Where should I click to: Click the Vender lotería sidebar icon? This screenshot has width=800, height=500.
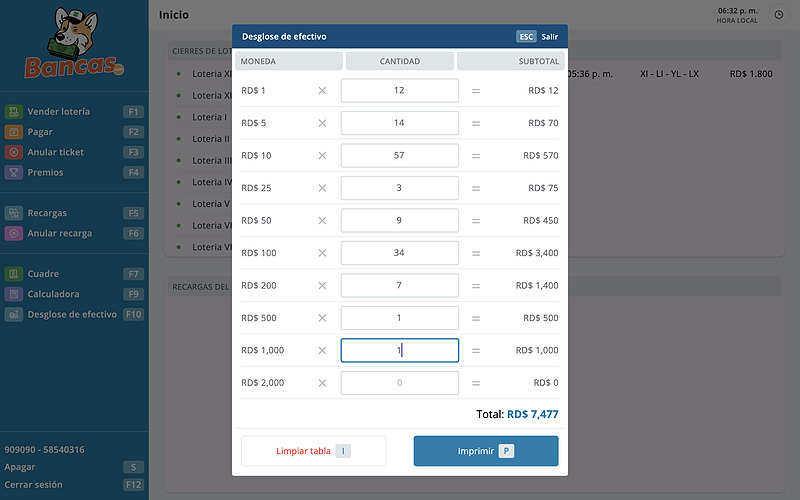[x=14, y=112]
